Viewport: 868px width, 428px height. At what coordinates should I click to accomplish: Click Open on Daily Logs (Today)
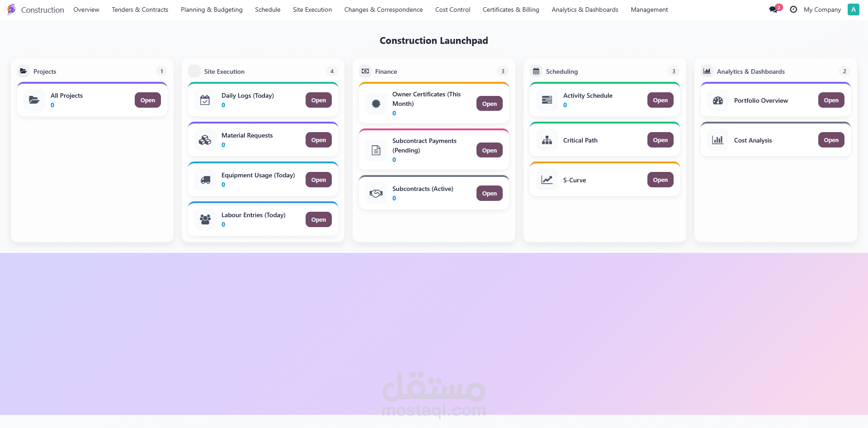point(319,100)
